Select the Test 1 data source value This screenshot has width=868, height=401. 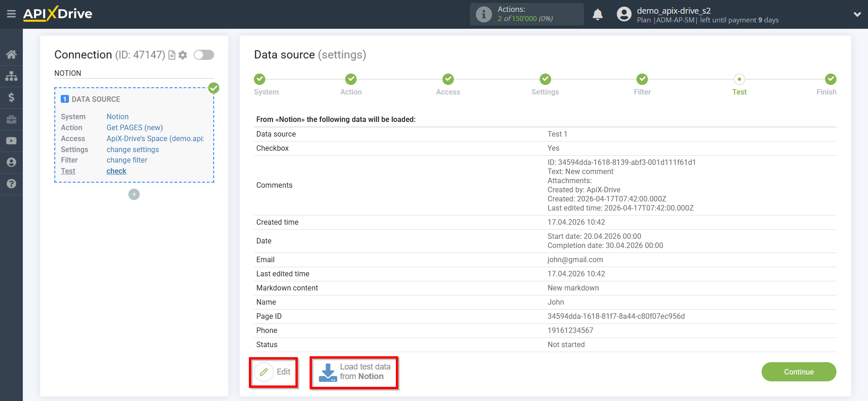[557, 134]
